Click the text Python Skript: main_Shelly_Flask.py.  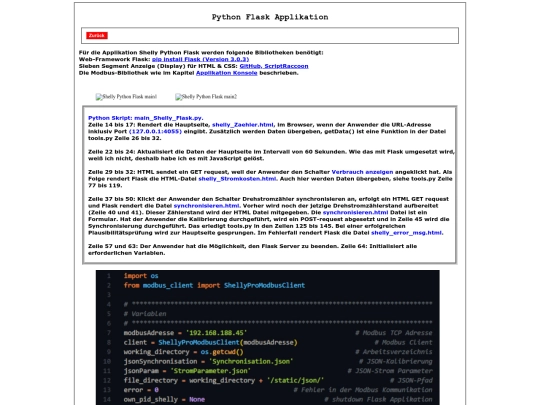click(146, 118)
